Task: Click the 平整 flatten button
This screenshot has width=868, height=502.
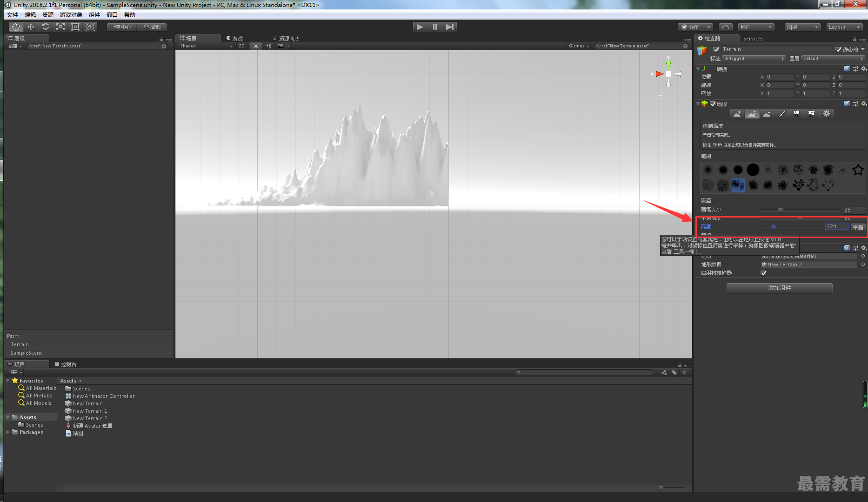Action: tap(858, 227)
